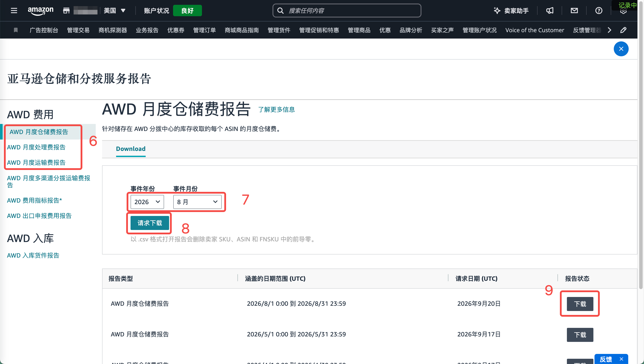Viewport: 644px width, 364px height.
Task: Download the 2026/5/1 report
Action: pos(580,335)
